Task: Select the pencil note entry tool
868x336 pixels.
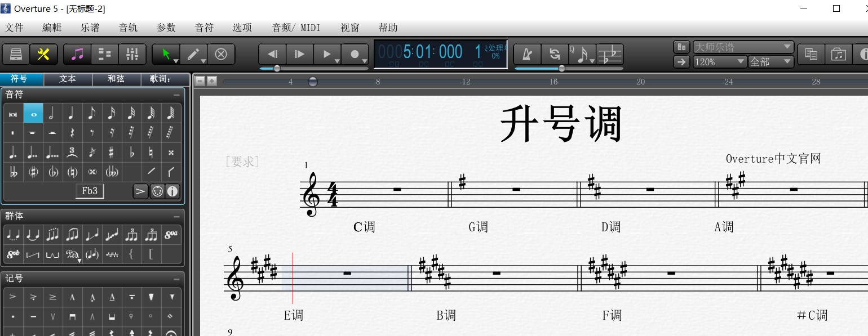Action: 192,54
